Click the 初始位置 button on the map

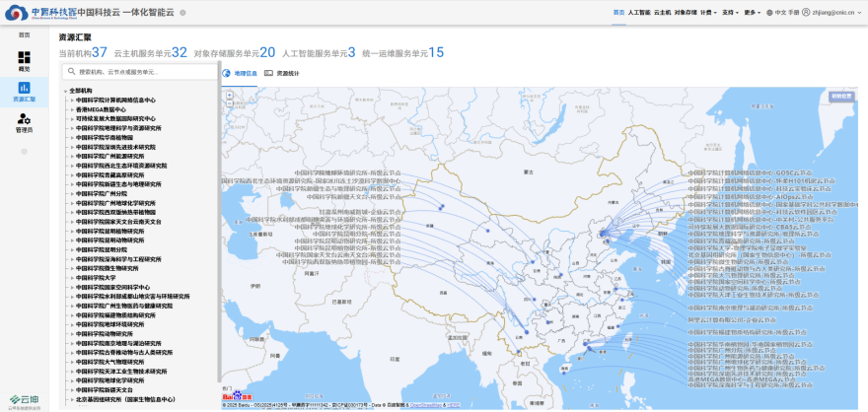click(840, 97)
